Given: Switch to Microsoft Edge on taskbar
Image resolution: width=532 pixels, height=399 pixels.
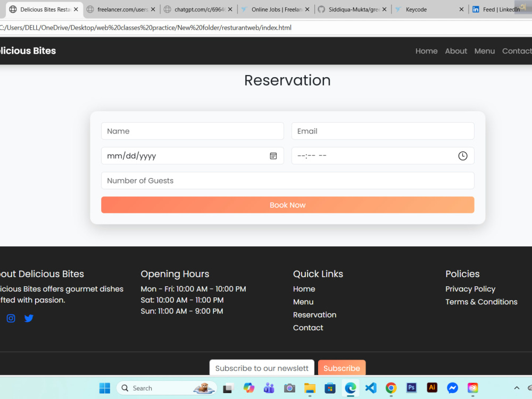Looking at the screenshot, I should 351,388.
